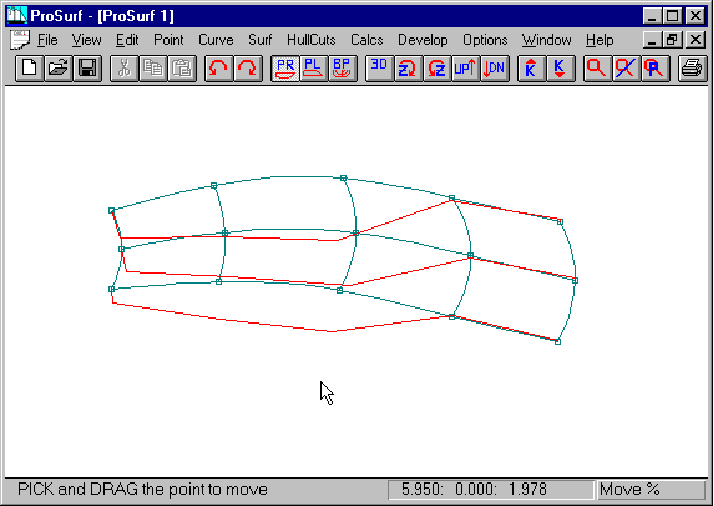Save with the floppy disk icon
This screenshot has width=714, height=506.
click(x=87, y=68)
